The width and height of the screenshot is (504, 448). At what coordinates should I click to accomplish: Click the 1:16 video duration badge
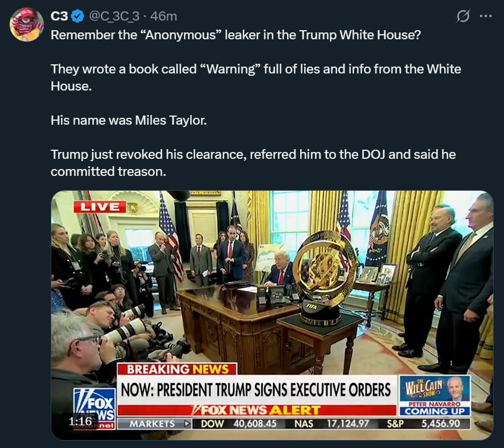(x=80, y=421)
